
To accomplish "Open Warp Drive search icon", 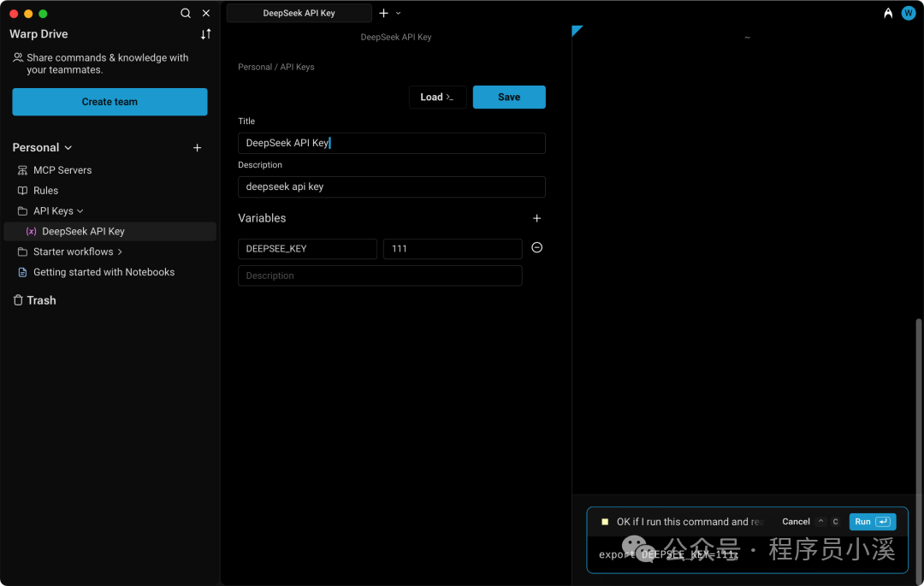I will pos(185,13).
